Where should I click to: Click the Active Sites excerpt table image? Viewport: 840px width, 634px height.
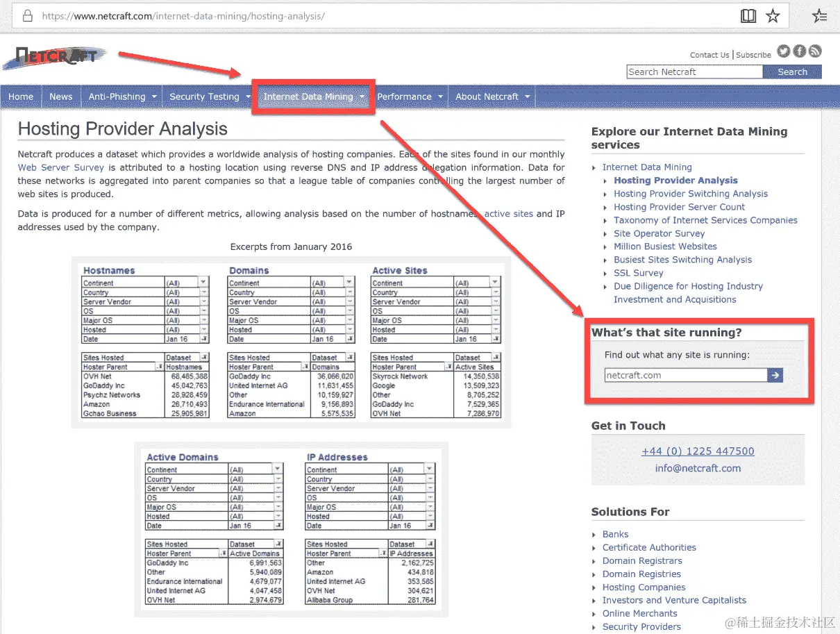coord(435,342)
